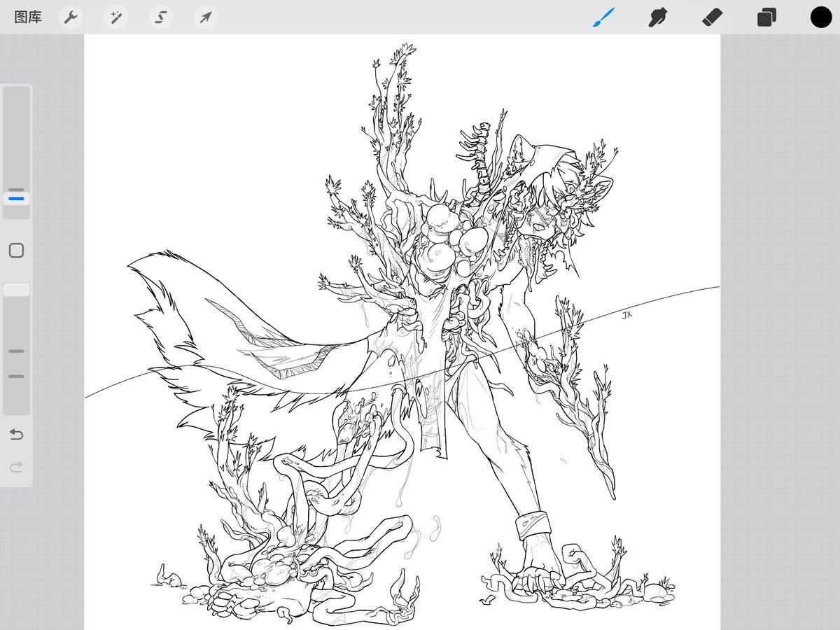Open the 图库 gallery
This screenshot has width=840, height=630.
click(x=28, y=17)
